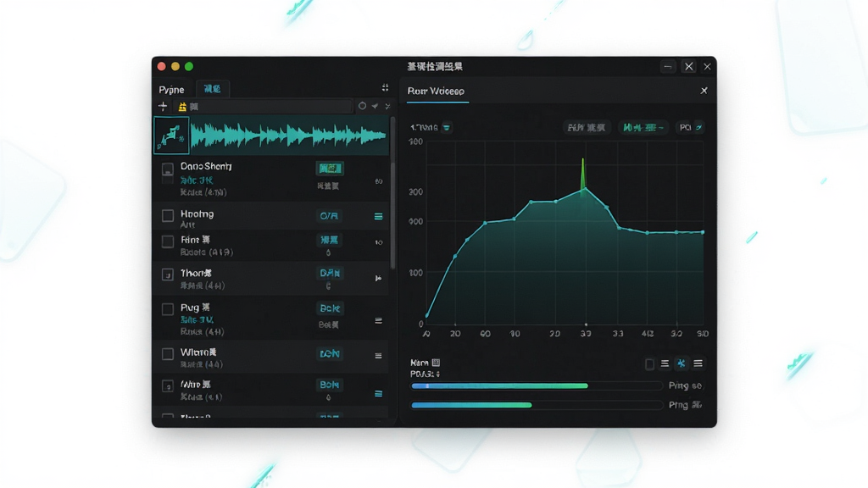Enable the Rug checkbox
This screenshot has width=868, height=488.
tap(168, 309)
